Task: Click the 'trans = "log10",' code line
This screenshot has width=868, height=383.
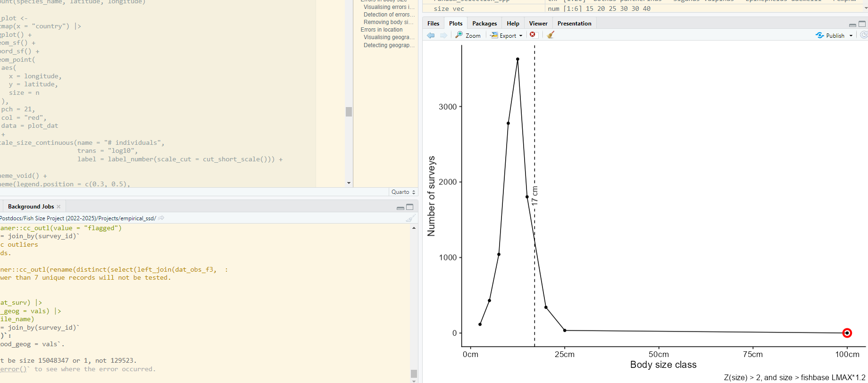Action: [108, 151]
